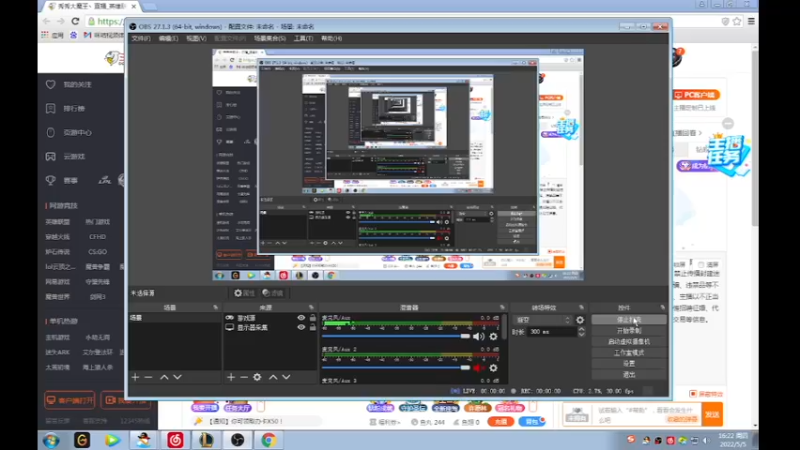Open OBS from the taskbar
This screenshot has height=450, width=800.
237,440
